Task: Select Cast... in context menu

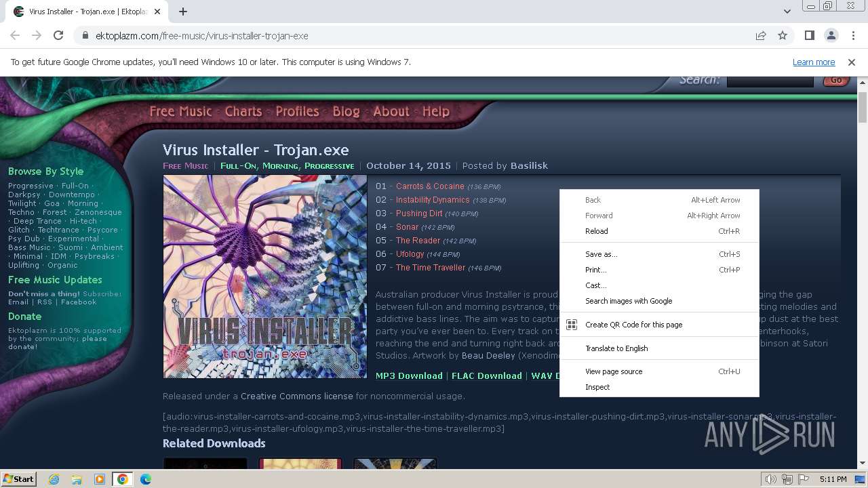Action: click(x=659, y=285)
